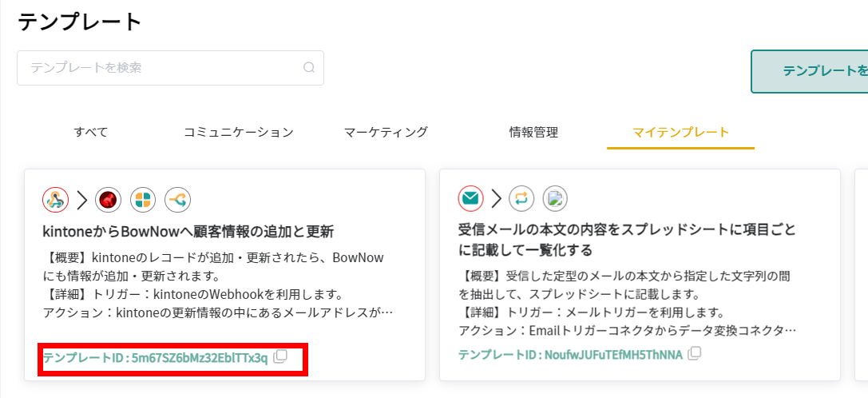Click the テンプレートを button at top right
The image size is (868, 398).
(809, 71)
